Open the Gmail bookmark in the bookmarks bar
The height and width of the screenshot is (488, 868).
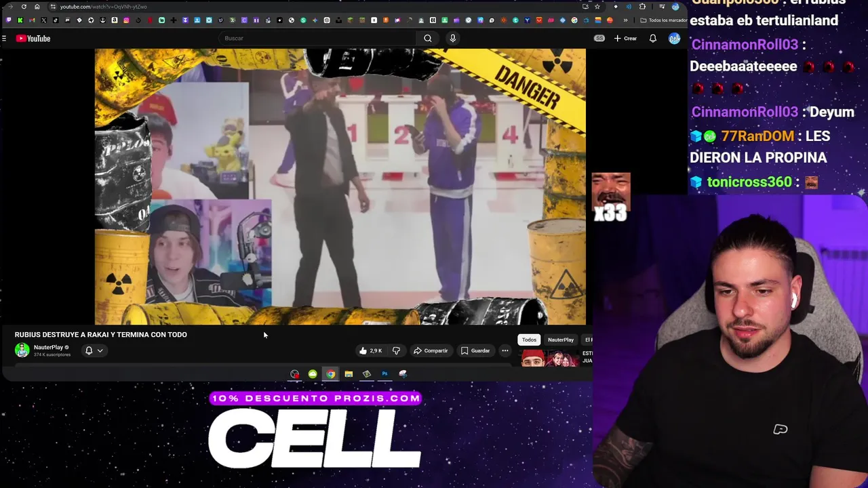point(32,20)
